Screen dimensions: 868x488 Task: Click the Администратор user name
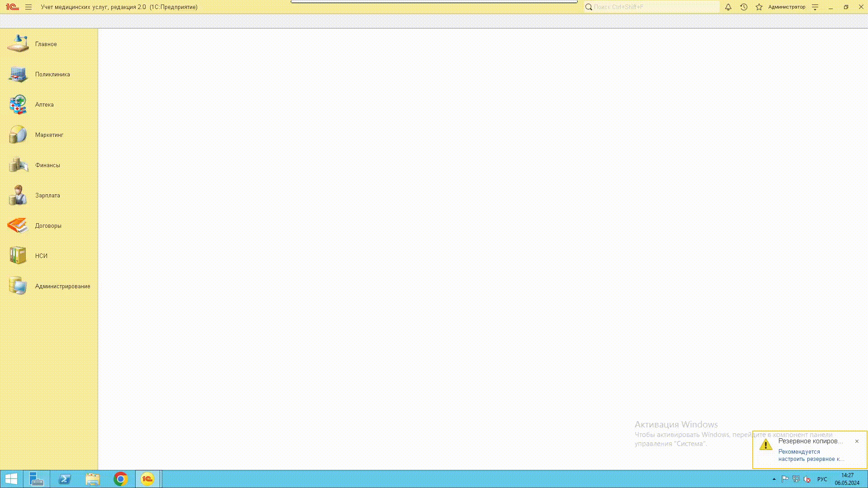click(787, 7)
